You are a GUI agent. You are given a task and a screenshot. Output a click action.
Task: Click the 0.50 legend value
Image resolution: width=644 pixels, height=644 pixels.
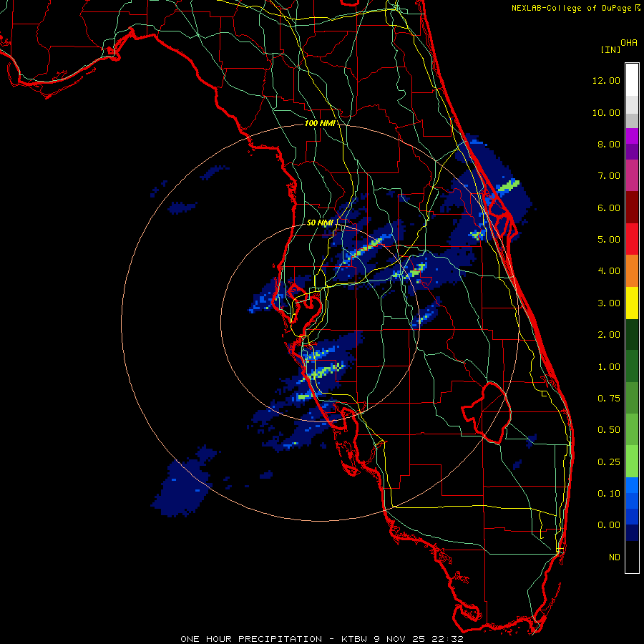pos(609,430)
